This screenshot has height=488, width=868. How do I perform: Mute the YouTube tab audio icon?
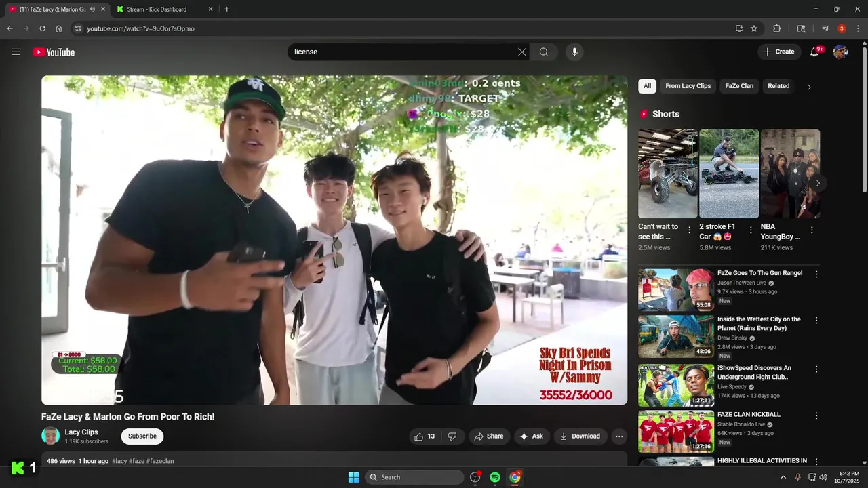click(x=92, y=9)
